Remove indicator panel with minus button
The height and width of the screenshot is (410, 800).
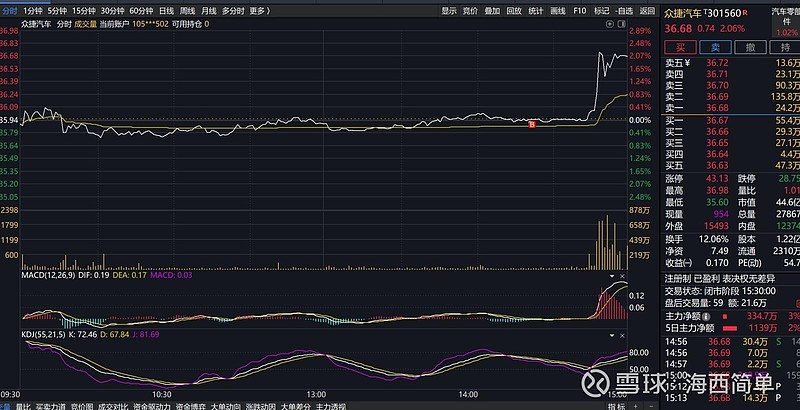[649, 406]
